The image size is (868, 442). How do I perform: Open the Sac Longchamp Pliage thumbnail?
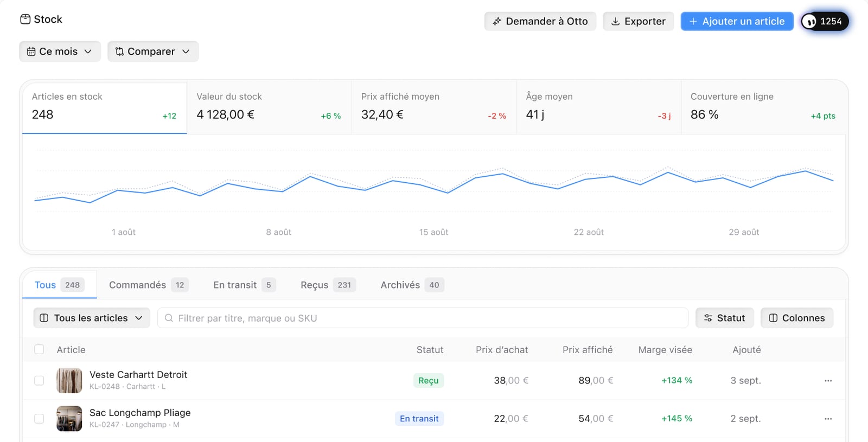pyautogui.click(x=69, y=419)
